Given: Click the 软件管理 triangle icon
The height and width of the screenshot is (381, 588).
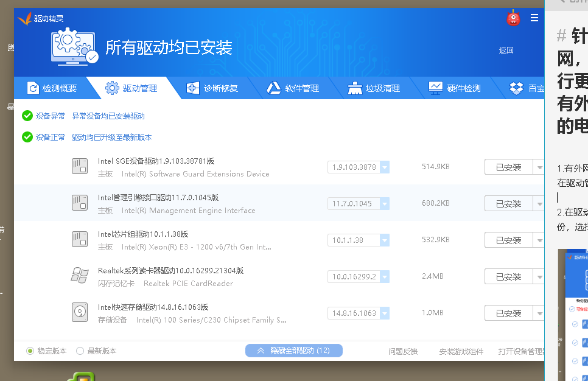Looking at the screenshot, I should 273,88.
